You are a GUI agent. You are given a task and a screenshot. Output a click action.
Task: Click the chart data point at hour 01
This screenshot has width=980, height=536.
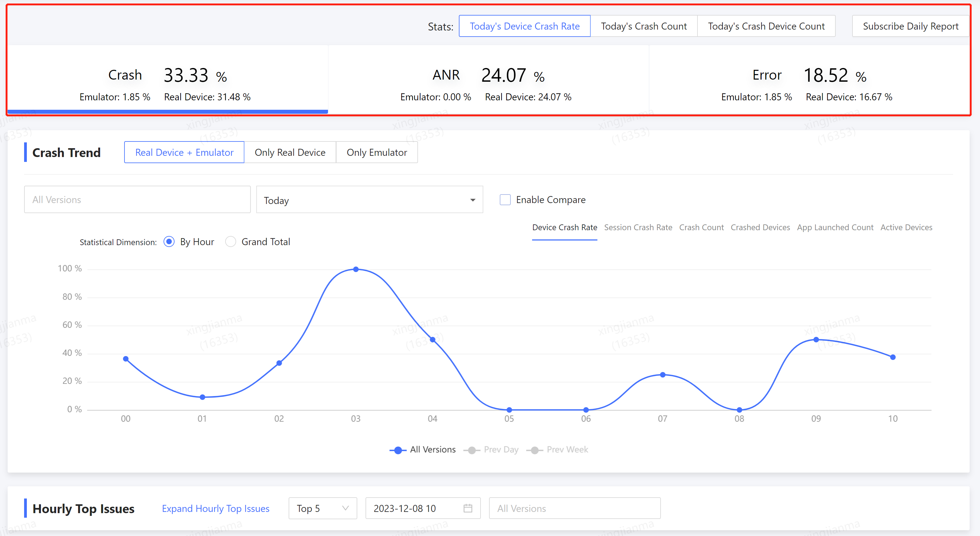[x=202, y=397]
